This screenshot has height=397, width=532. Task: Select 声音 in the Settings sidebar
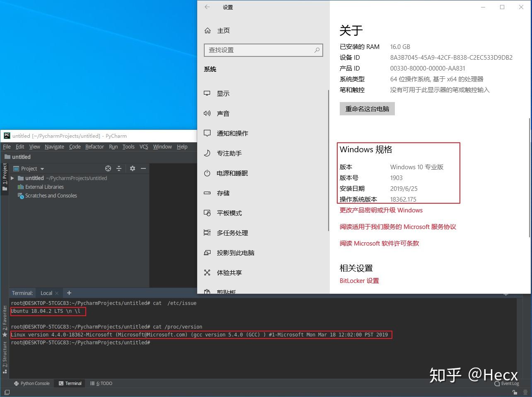(223, 113)
